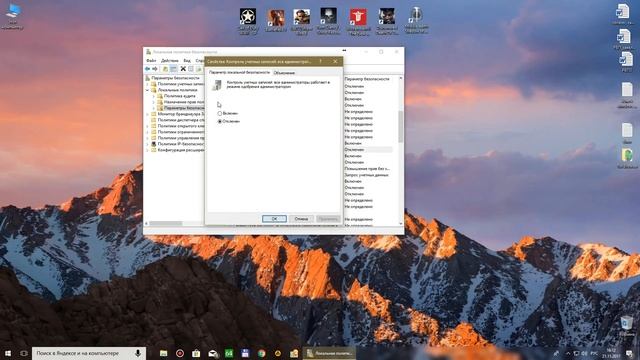This screenshot has height=360, width=640.
Task: Switch to the Объяснение tab
Action: (x=284, y=73)
